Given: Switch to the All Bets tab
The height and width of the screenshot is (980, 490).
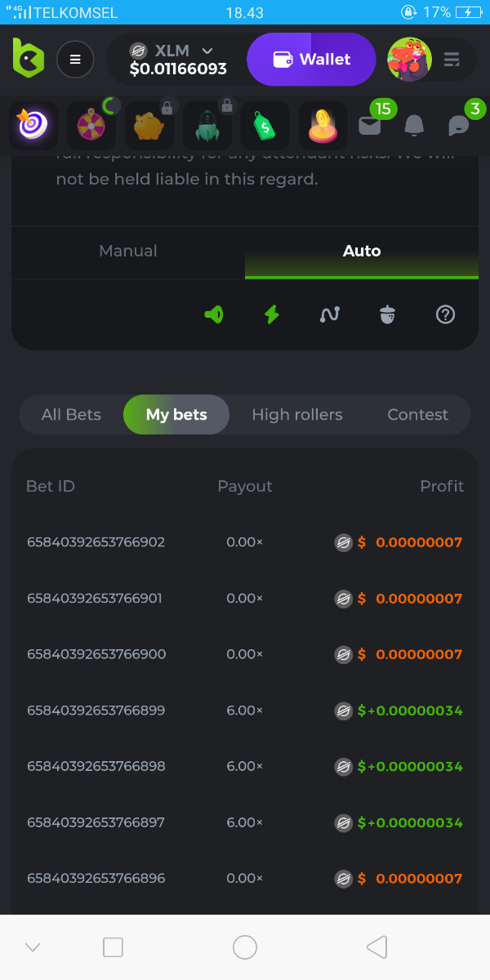Looking at the screenshot, I should click(71, 415).
